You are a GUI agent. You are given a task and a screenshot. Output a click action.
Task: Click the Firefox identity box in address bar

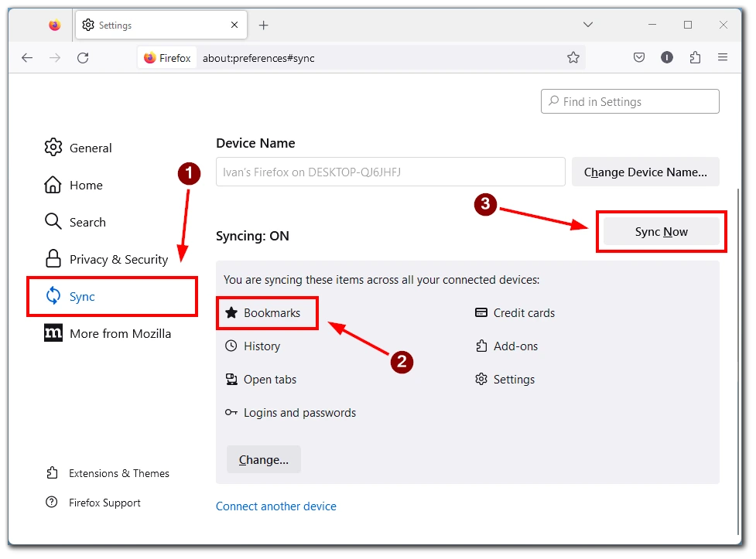pos(167,58)
